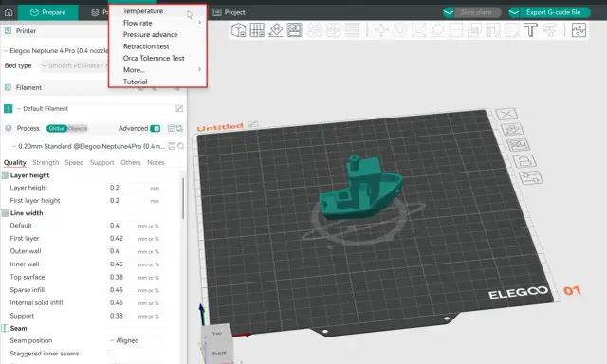This screenshot has width=607, height=364.
Task: Switch to the Support tab
Action: coord(102,162)
